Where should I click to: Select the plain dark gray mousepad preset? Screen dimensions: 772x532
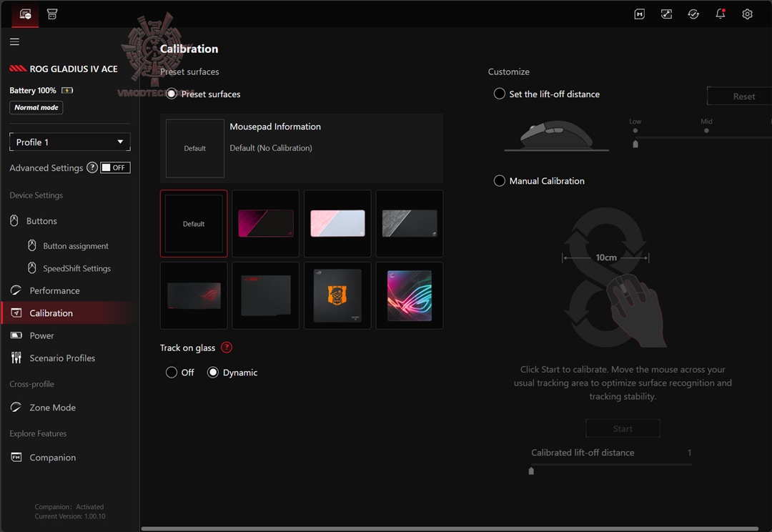click(266, 295)
